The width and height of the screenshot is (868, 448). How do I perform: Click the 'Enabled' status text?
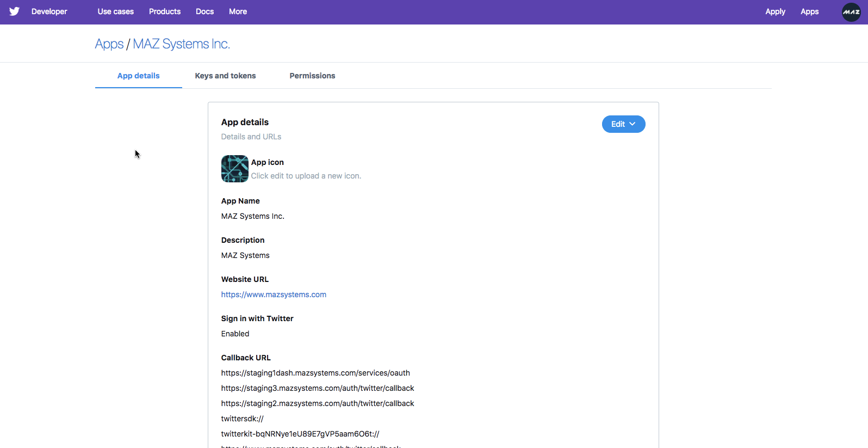(x=235, y=334)
